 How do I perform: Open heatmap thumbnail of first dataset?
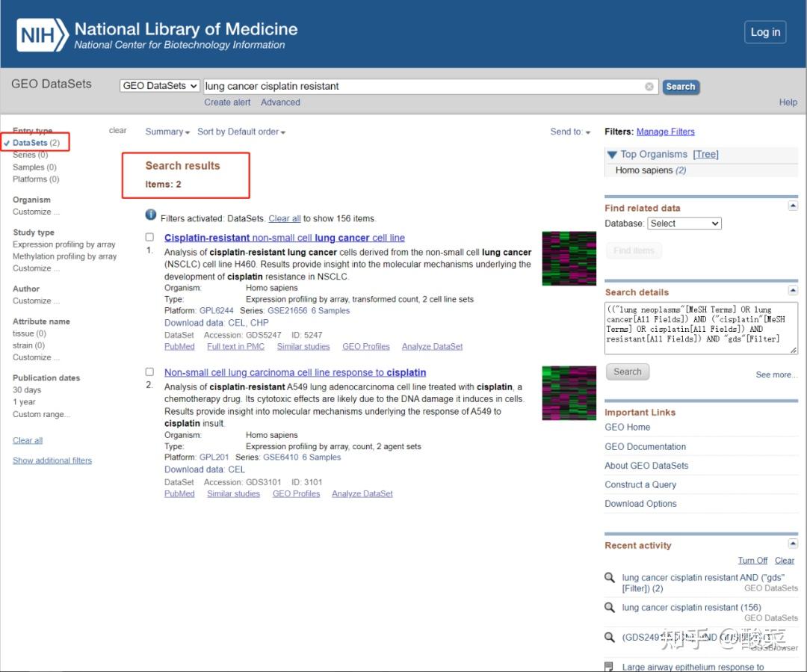pyautogui.click(x=569, y=259)
